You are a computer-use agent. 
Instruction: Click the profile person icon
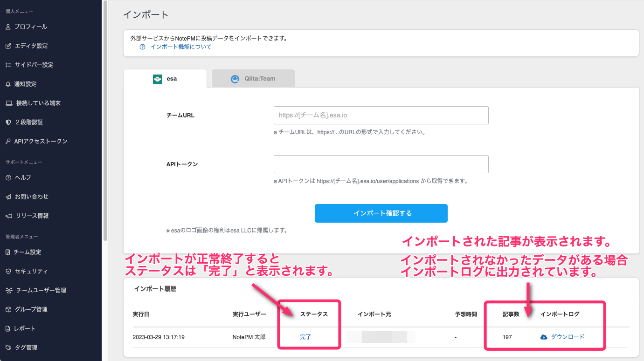(8, 27)
